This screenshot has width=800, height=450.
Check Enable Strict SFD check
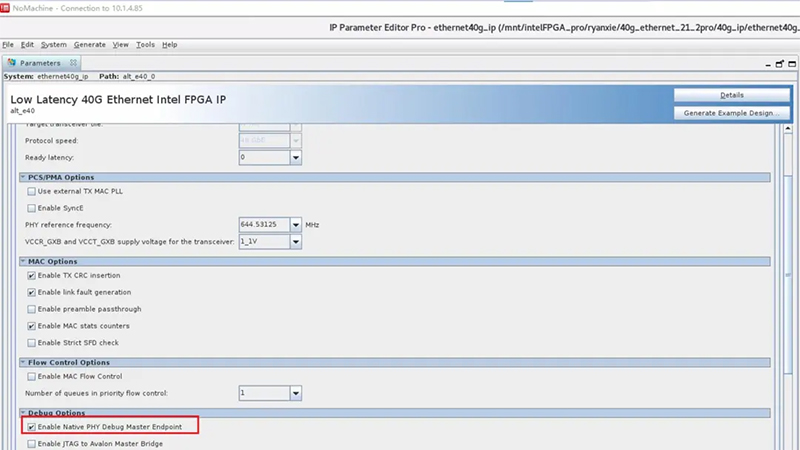[x=32, y=343]
